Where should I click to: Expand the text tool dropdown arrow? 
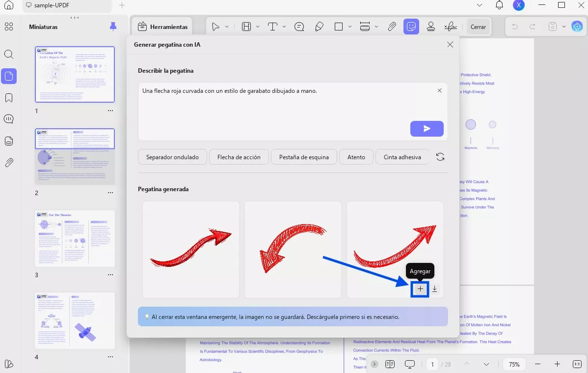284,27
